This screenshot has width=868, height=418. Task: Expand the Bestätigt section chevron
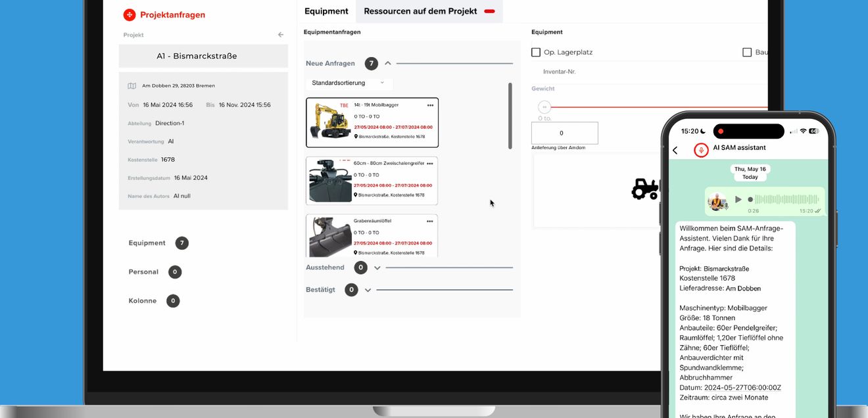click(x=368, y=290)
